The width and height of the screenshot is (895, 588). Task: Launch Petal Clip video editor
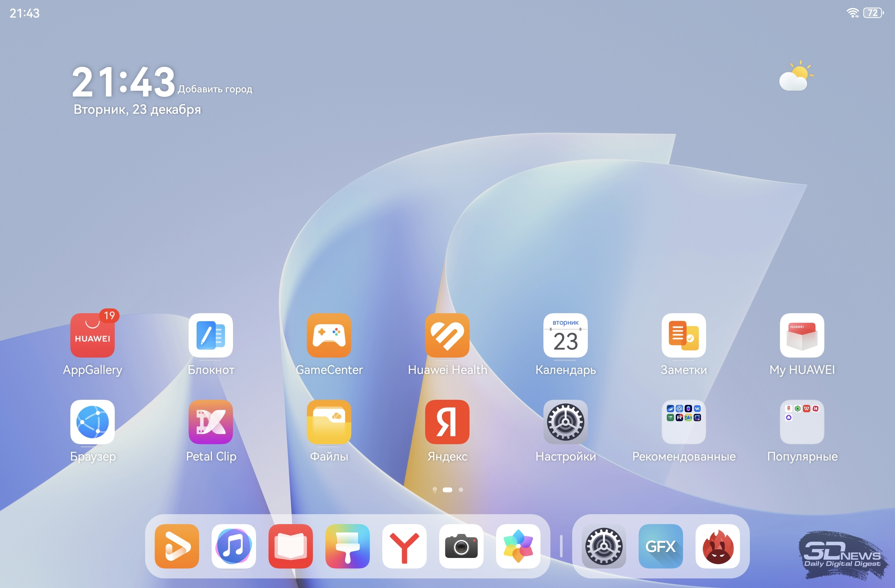click(211, 422)
